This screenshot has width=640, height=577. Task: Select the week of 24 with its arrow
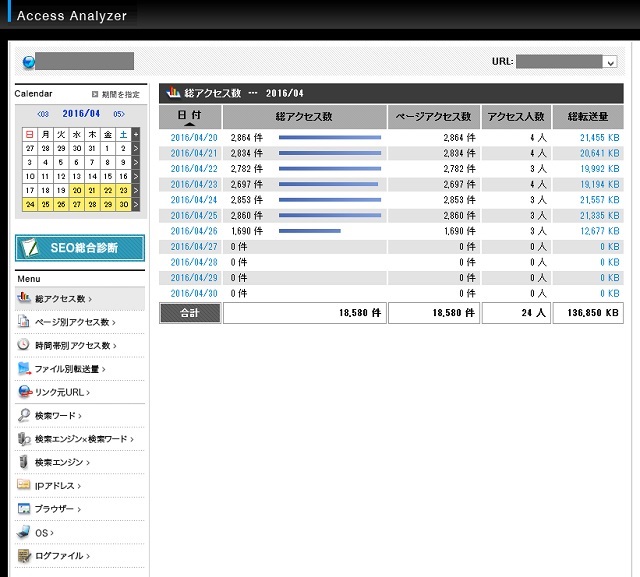tap(136, 204)
